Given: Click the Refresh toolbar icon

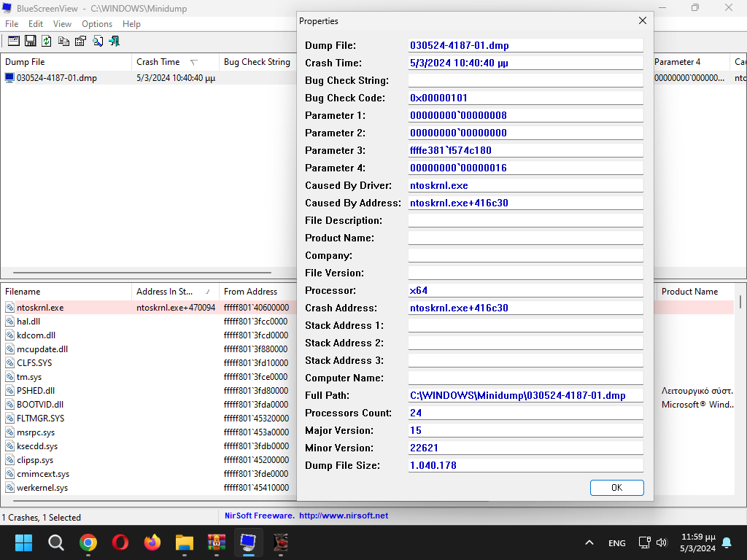Looking at the screenshot, I should tap(47, 41).
